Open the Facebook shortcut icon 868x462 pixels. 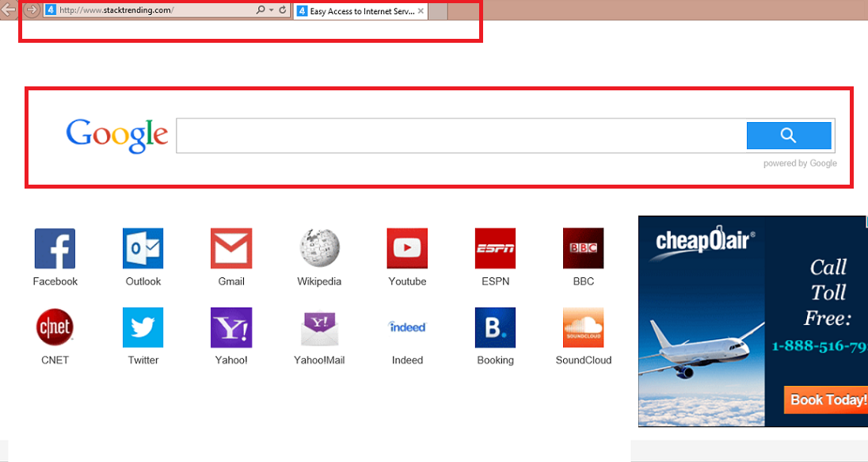55,249
